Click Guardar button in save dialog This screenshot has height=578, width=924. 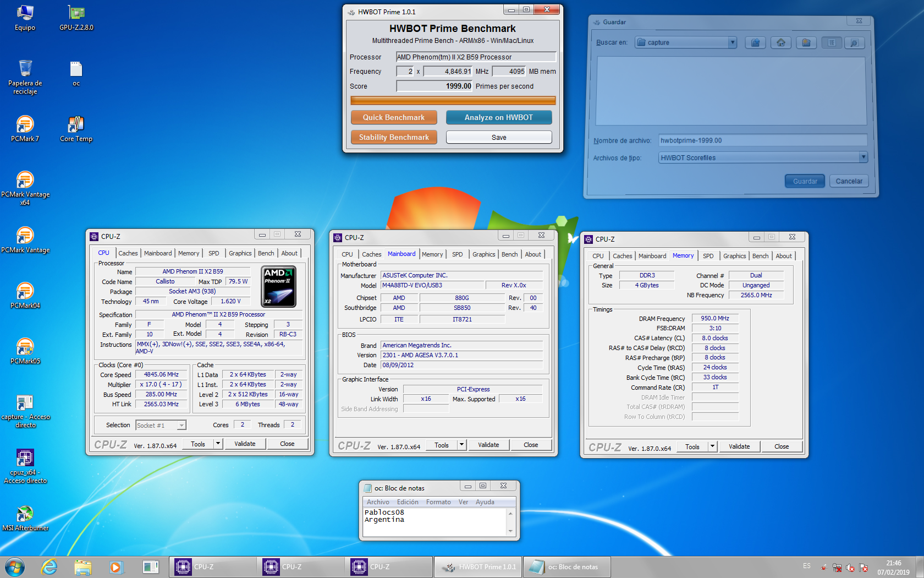click(805, 181)
